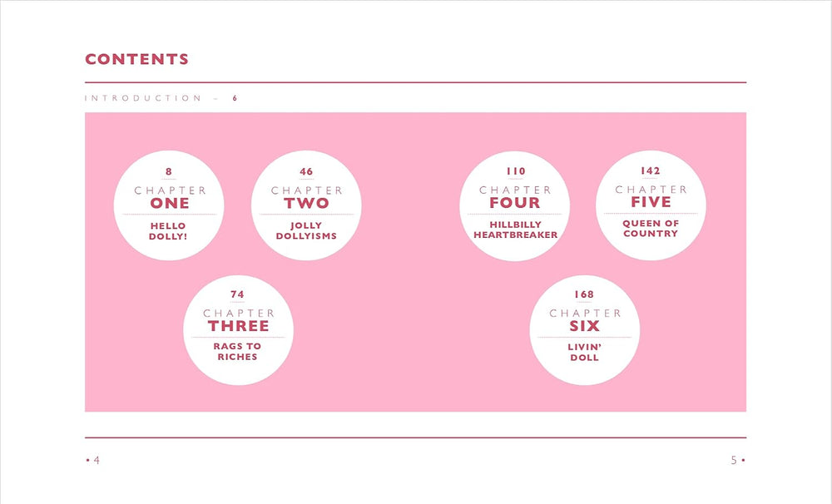Click page number 142 above Chapter Five
The height and width of the screenshot is (504, 832).
[x=651, y=170]
